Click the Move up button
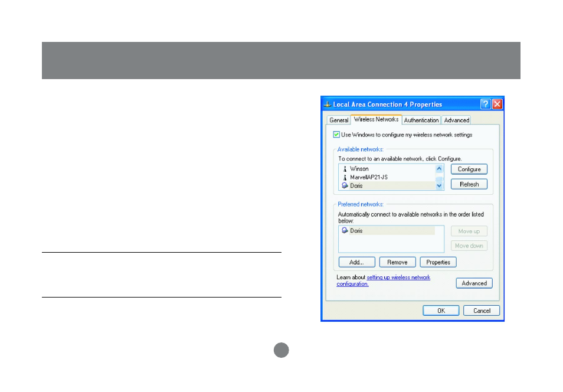 coord(469,231)
